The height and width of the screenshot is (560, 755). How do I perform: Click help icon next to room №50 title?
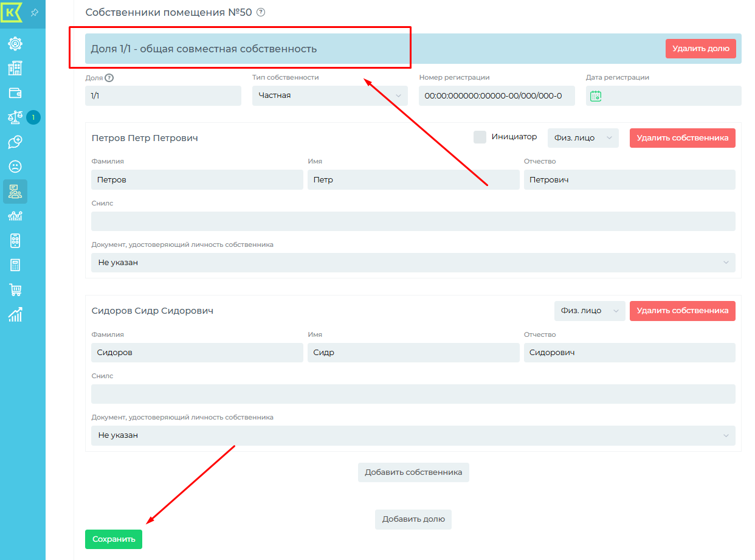pos(261,12)
